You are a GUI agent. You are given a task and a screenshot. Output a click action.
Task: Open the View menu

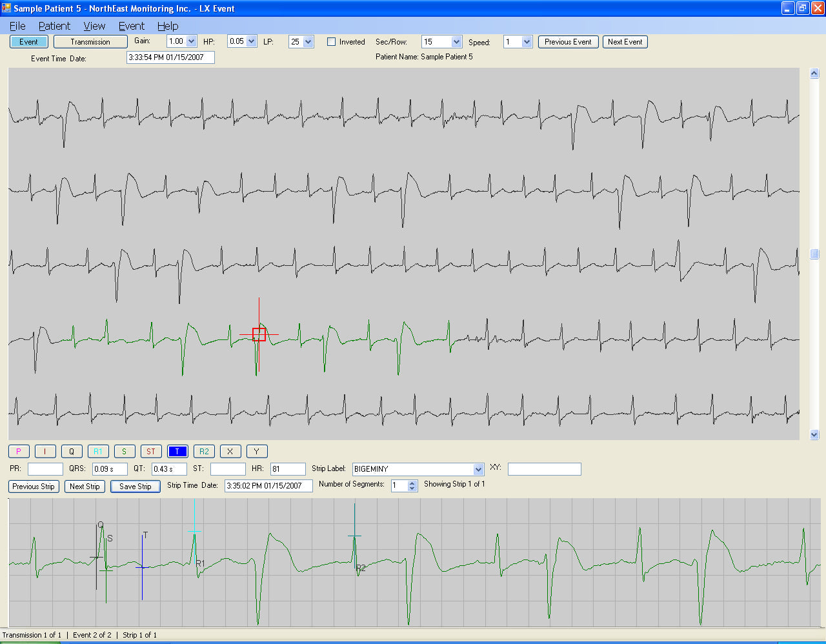(94, 26)
